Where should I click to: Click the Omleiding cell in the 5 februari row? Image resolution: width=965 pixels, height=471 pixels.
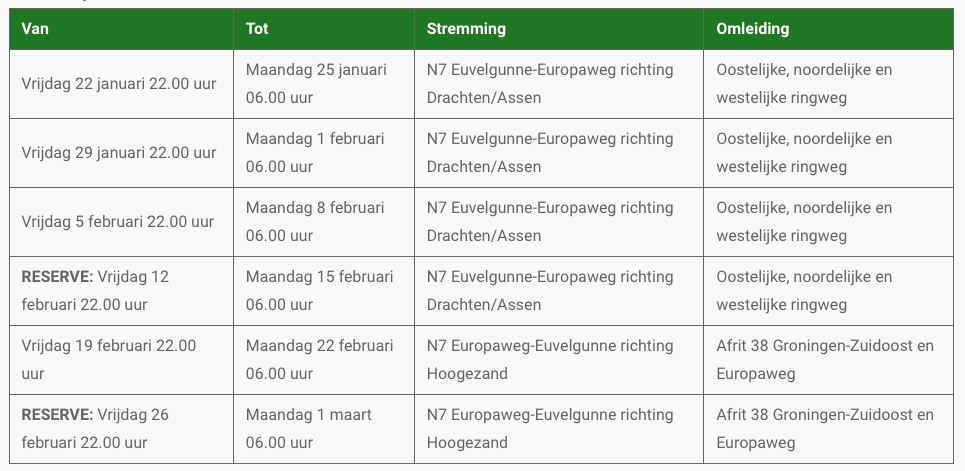coord(804,222)
